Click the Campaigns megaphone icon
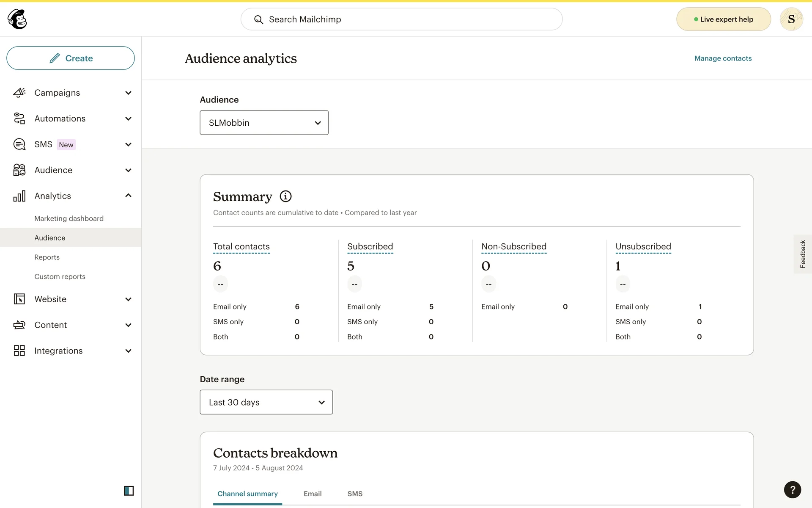 coord(19,93)
